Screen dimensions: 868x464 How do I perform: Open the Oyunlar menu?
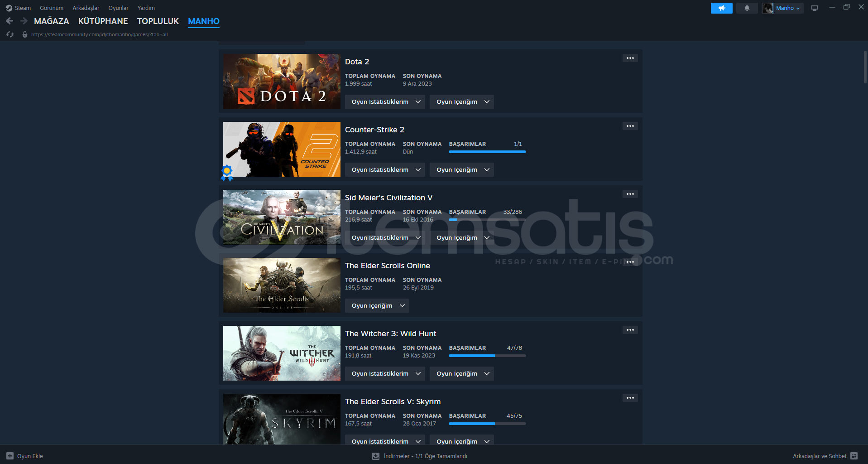118,8
